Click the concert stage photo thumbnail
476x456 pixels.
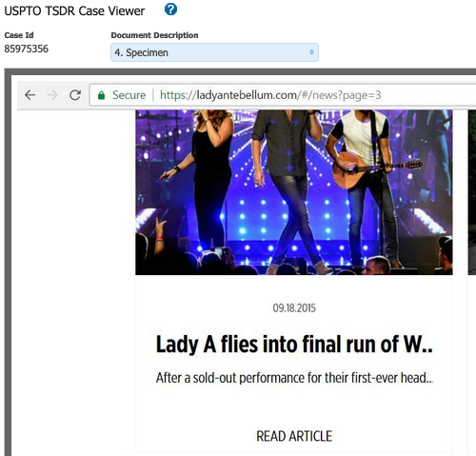tap(294, 192)
